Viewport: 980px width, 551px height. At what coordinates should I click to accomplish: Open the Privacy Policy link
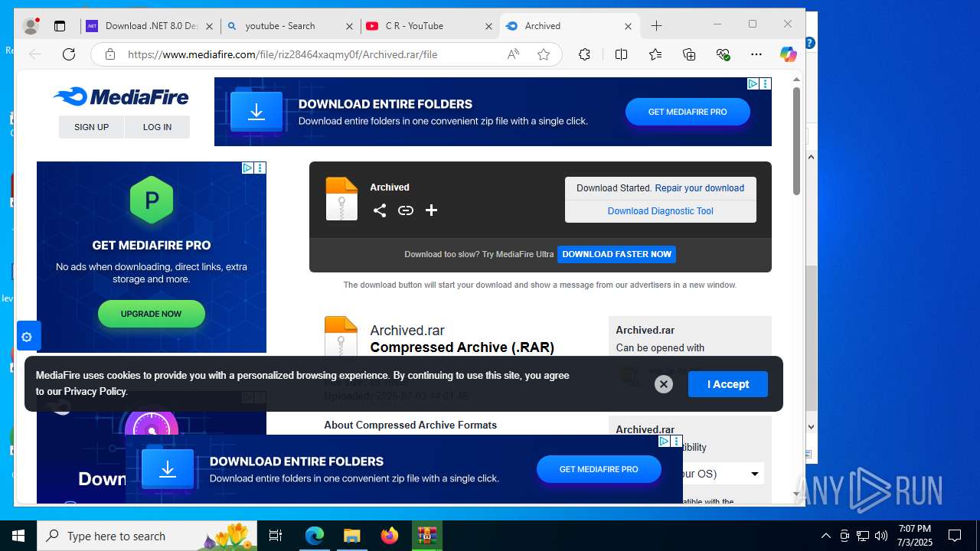tap(95, 392)
